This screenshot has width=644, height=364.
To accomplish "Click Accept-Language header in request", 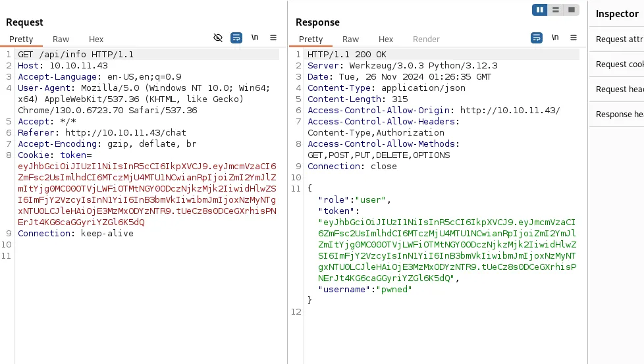I will point(99,77).
